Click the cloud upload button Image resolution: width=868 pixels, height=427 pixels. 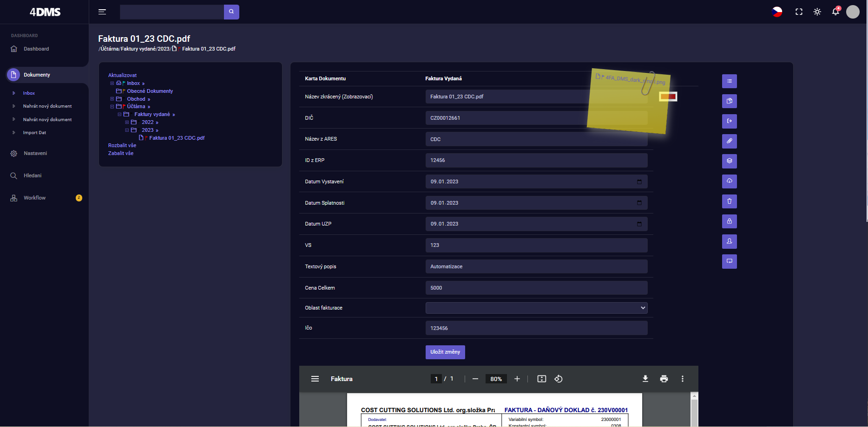[729, 181]
